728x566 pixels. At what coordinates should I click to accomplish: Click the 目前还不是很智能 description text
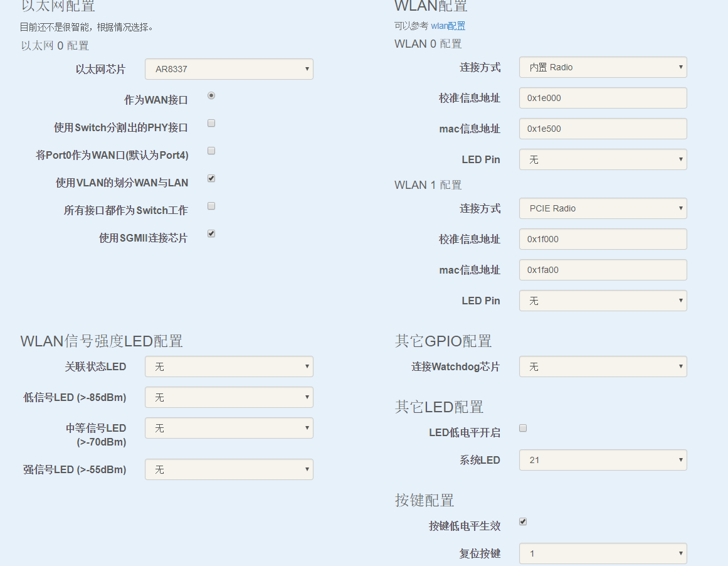(87, 27)
